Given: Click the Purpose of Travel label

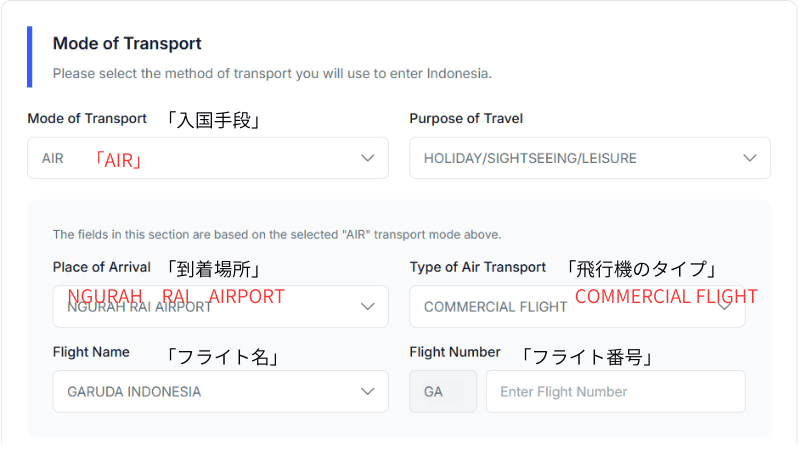Looking at the screenshot, I should tap(466, 118).
